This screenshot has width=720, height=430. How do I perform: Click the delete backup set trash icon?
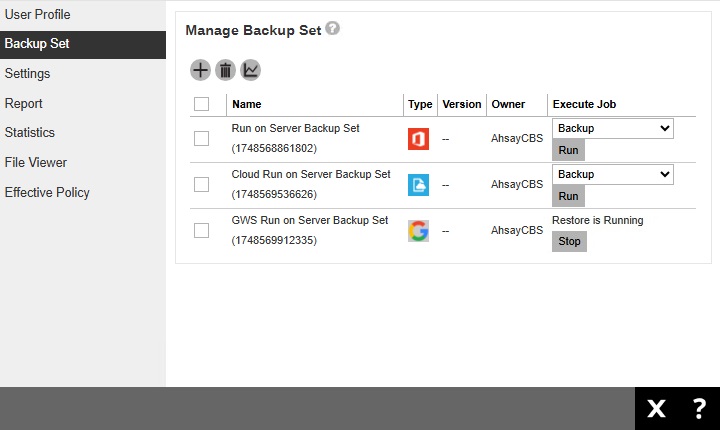[226, 70]
